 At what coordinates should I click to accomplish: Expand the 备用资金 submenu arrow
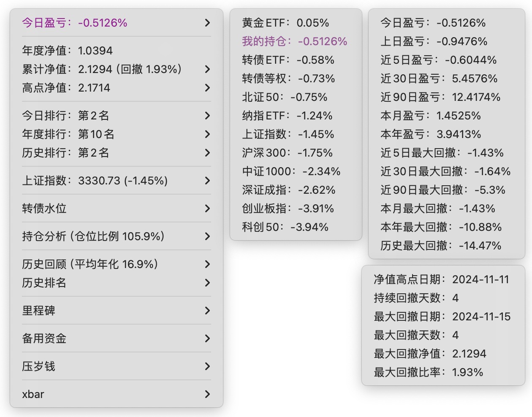pos(207,338)
